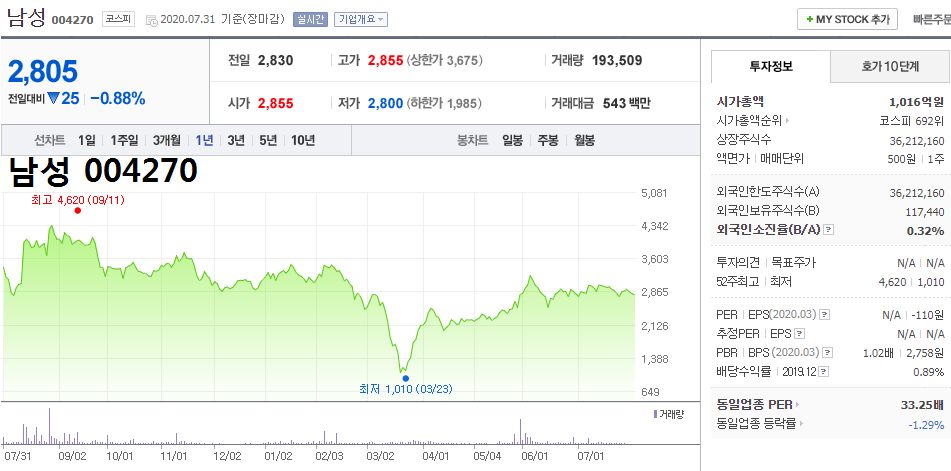Click the 최저 1,010 (03/23) label

(406, 389)
